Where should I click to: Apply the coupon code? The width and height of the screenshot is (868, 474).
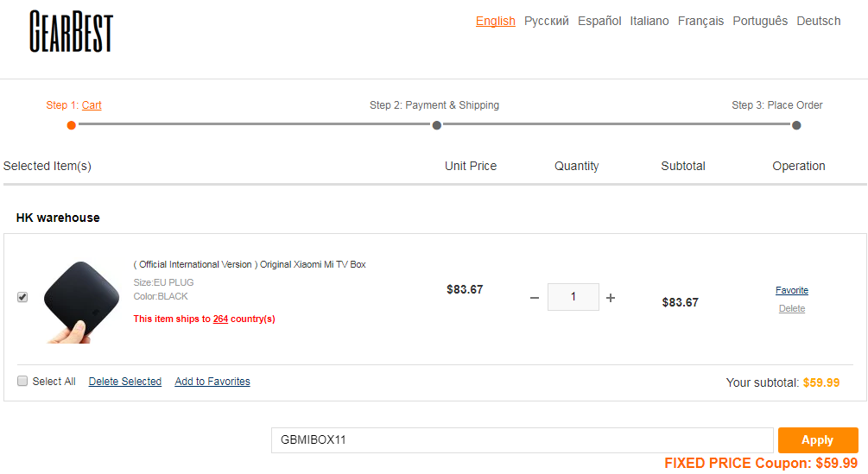(818, 440)
